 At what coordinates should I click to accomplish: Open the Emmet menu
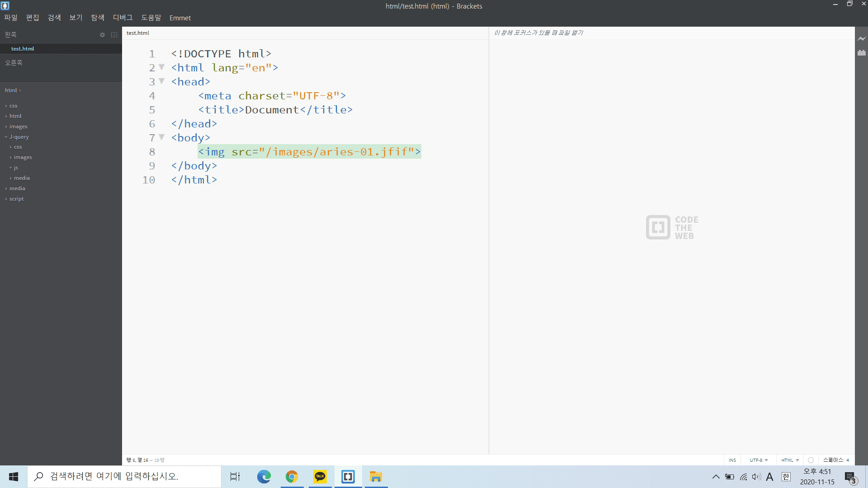pos(180,18)
